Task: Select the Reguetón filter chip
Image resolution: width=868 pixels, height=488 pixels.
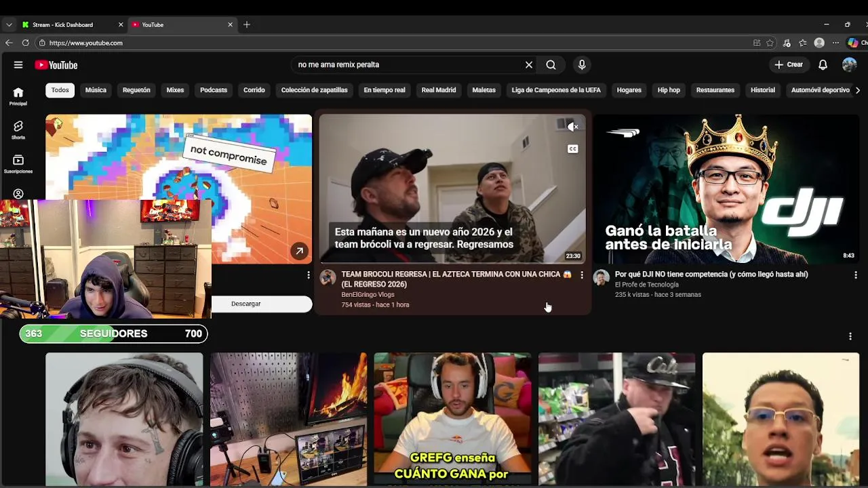Action: click(136, 90)
